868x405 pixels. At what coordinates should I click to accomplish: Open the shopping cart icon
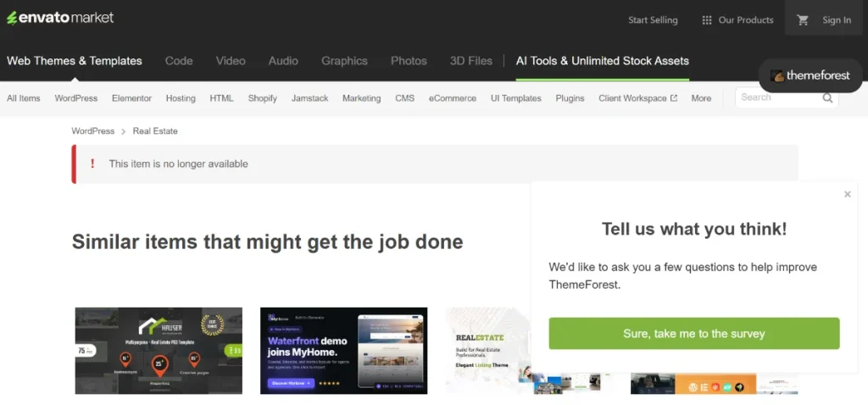(x=802, y=20)
